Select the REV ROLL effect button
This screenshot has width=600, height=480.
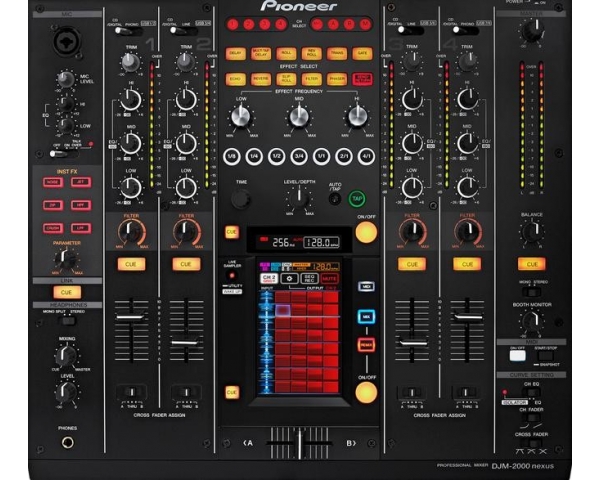pyautogui.click(x=311, y=54)
